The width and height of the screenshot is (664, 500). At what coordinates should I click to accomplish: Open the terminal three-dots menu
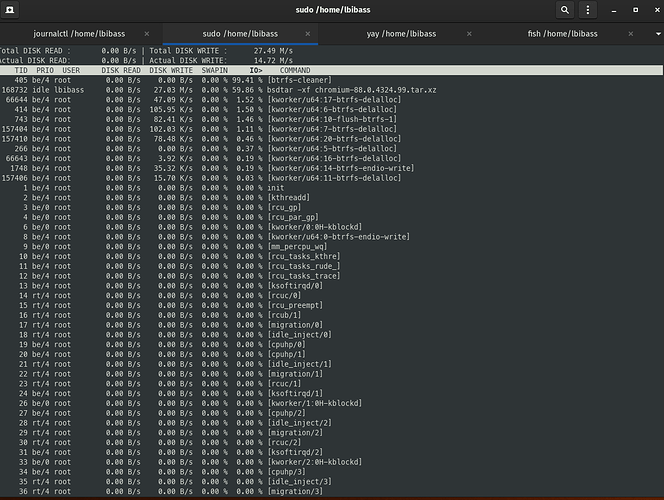pos(587,10)
